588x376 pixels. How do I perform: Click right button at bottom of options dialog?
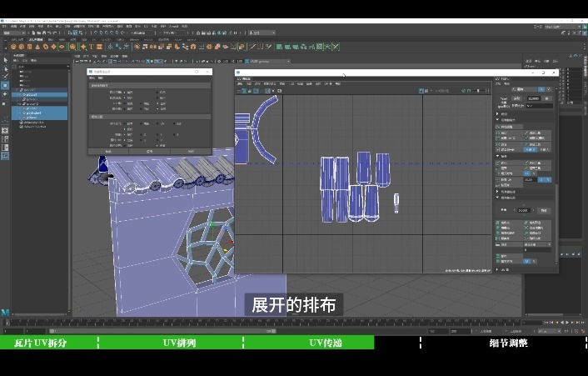click(x=191, y=151)
